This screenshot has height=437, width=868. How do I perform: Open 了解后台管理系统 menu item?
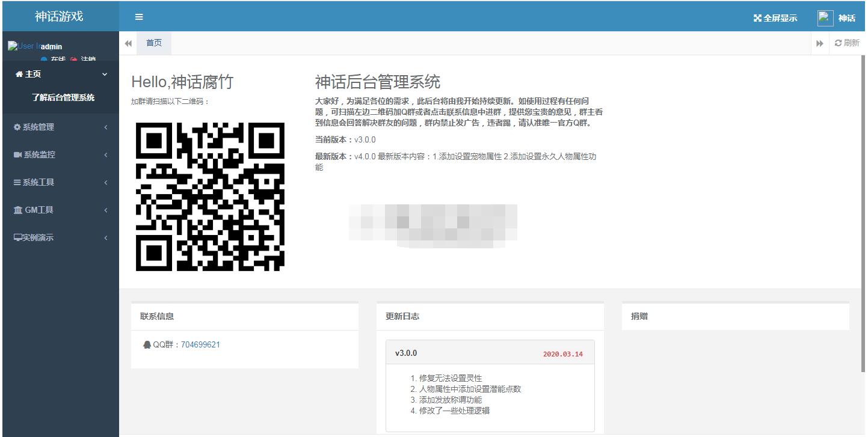[63, 98]
